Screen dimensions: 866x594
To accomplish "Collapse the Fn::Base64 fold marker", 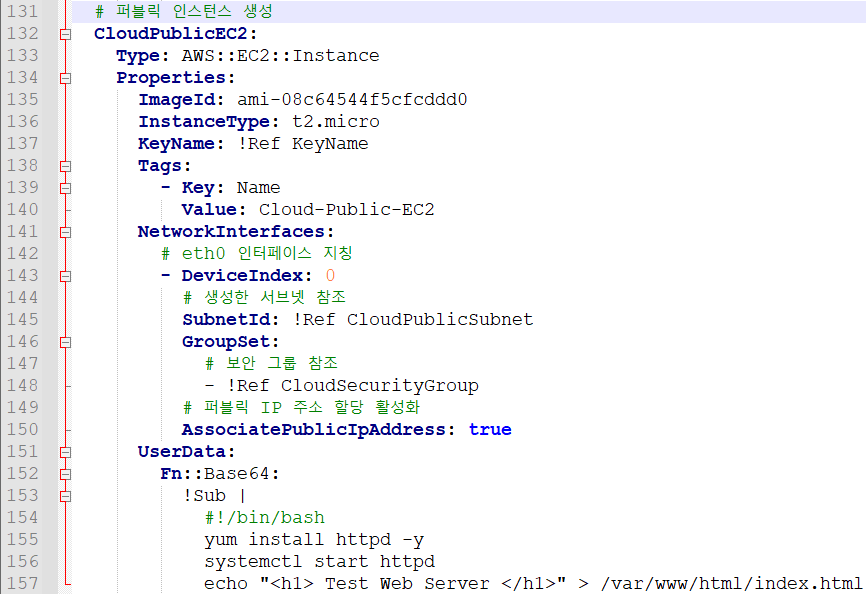I will pyautogui.click(x=65, y=474).
